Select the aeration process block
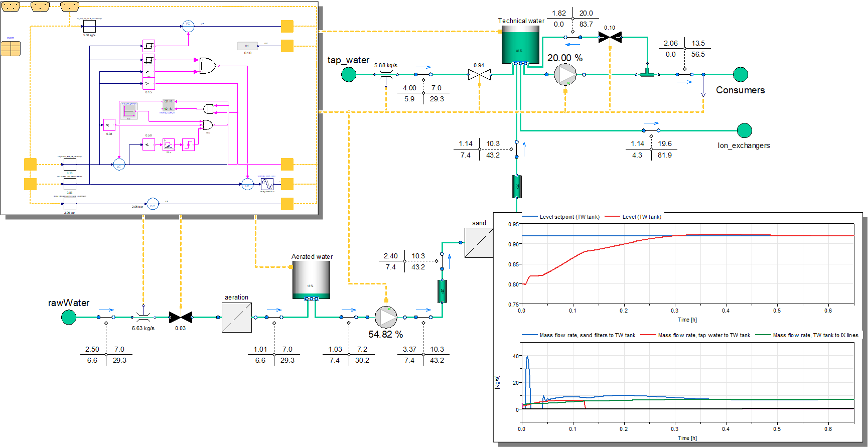Image resolution: width=868 pixels, height=447 pixels. pos(237,317)
